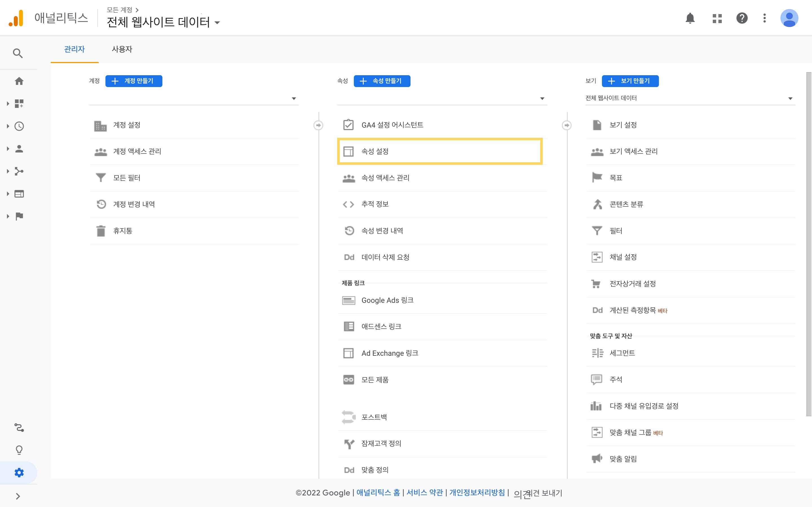Open the Google apps grid icon

tap(717, 18)
